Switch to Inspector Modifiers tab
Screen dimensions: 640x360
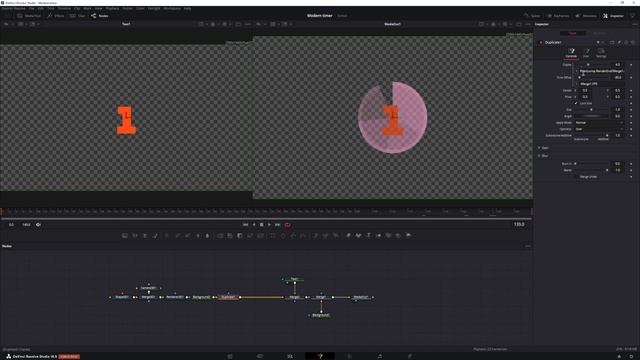pyautogui.click(x=599, y=33)
